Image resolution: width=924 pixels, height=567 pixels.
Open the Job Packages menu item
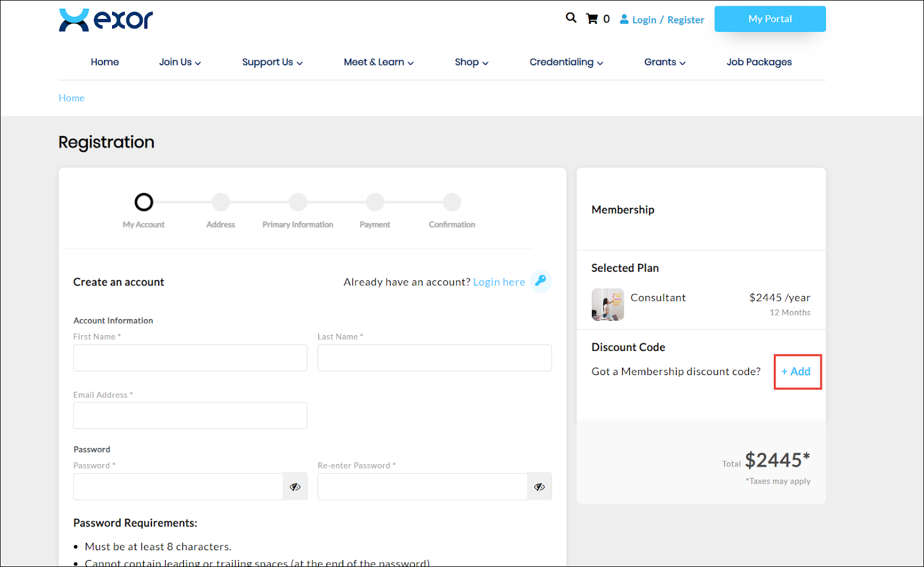pyautogui.click(x=759, y=62)
